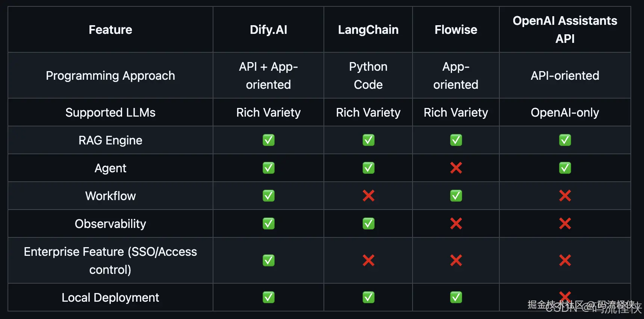Click OpenAI Assistants Agent green checkmark

click(x=565, y=168)
